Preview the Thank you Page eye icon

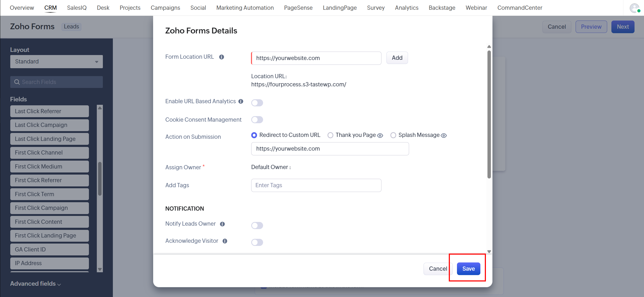coord(380,135)
